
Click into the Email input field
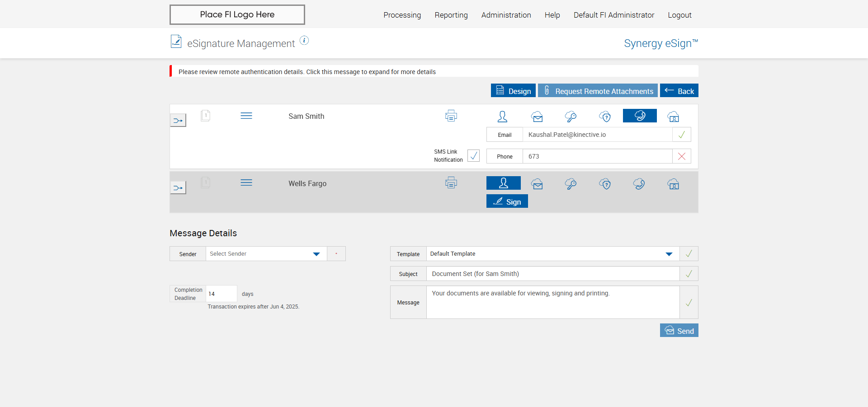click(597, 135)
